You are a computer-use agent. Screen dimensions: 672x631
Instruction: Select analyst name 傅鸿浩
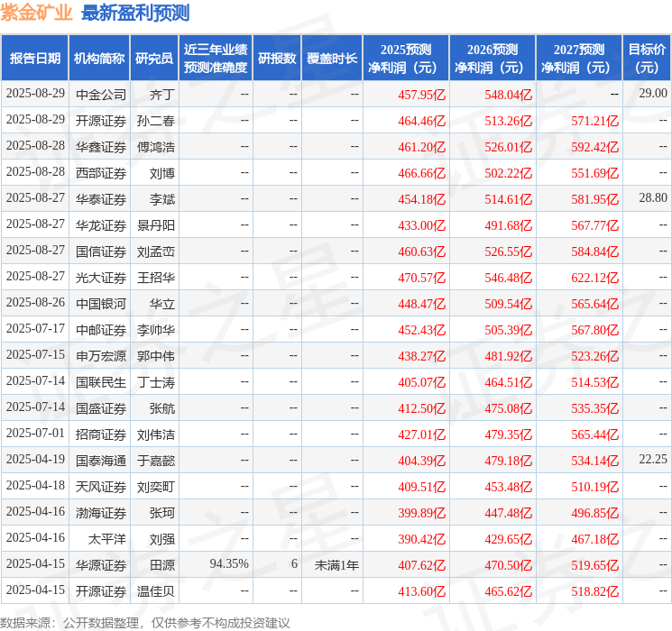pos(155,147)
